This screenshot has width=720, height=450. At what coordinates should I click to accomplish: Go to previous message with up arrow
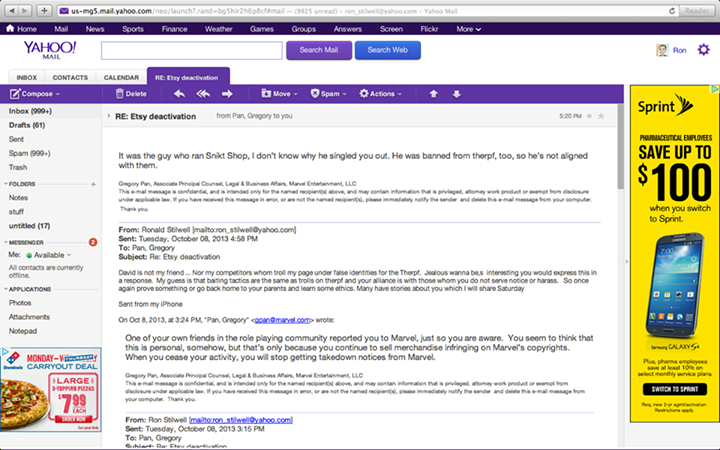tap(433, 94)
